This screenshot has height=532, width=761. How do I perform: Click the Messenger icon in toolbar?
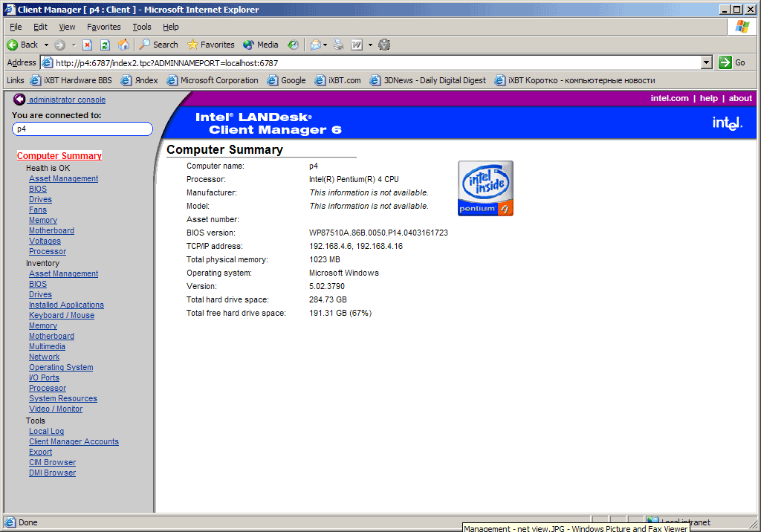(x=384, y=45)
